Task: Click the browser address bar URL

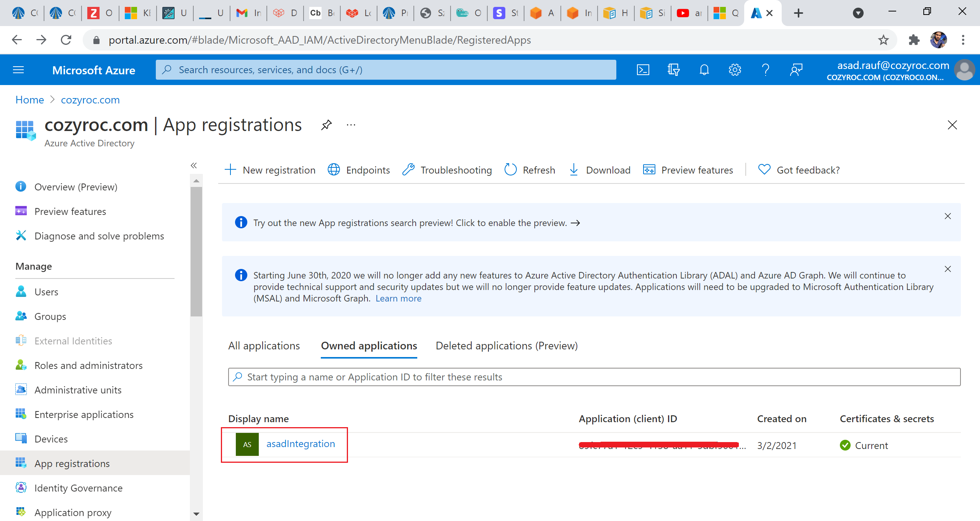Action: coord(320,40)
